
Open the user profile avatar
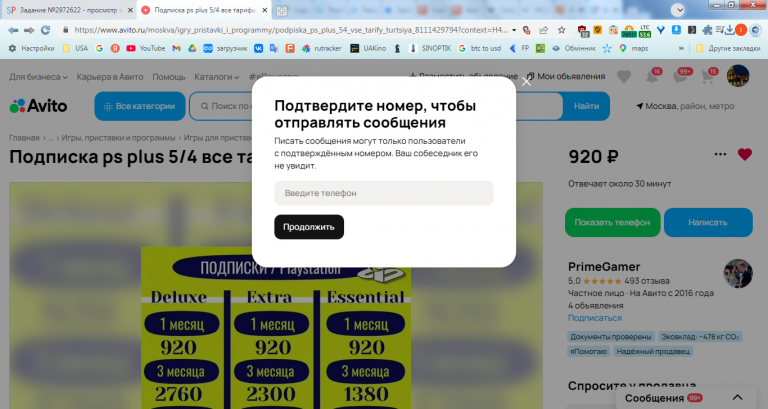pos(738,76)
